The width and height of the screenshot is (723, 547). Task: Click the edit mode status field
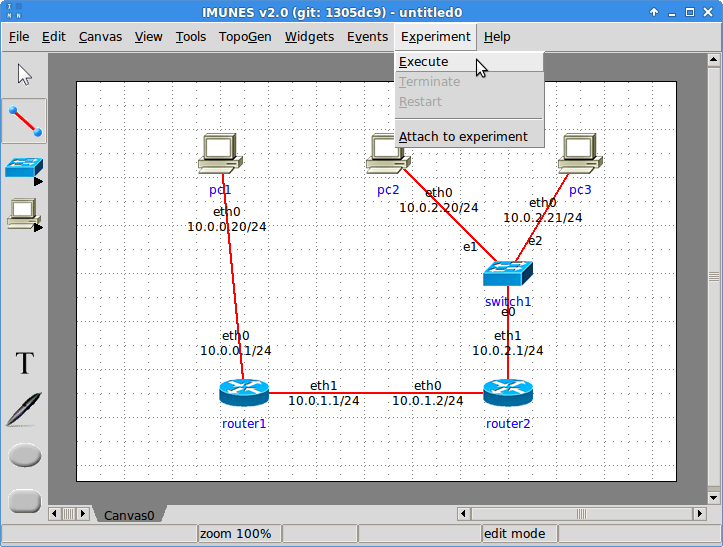[x=519, y=534]
